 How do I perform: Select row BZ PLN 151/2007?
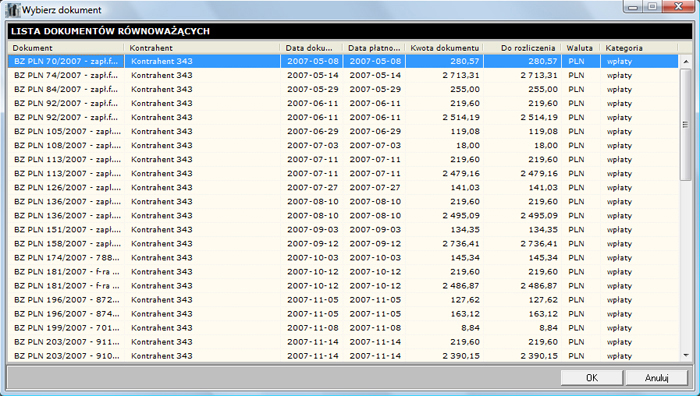click(343, 229)
